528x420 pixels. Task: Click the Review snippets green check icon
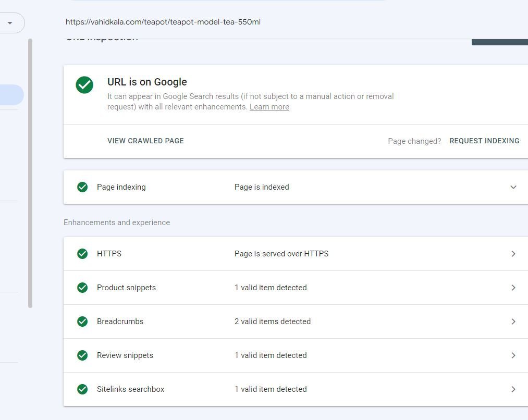pyautogui.click(x=82, y=355)
